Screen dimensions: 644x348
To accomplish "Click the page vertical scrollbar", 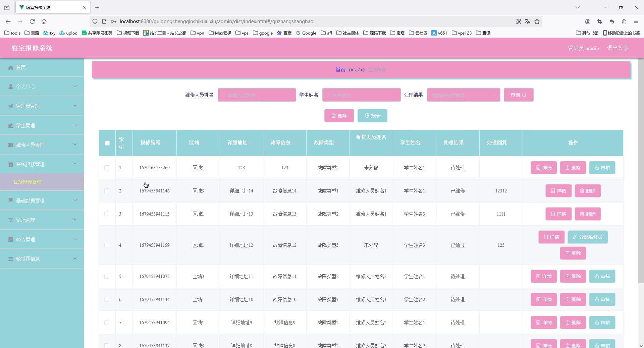I will click(641, 171).
